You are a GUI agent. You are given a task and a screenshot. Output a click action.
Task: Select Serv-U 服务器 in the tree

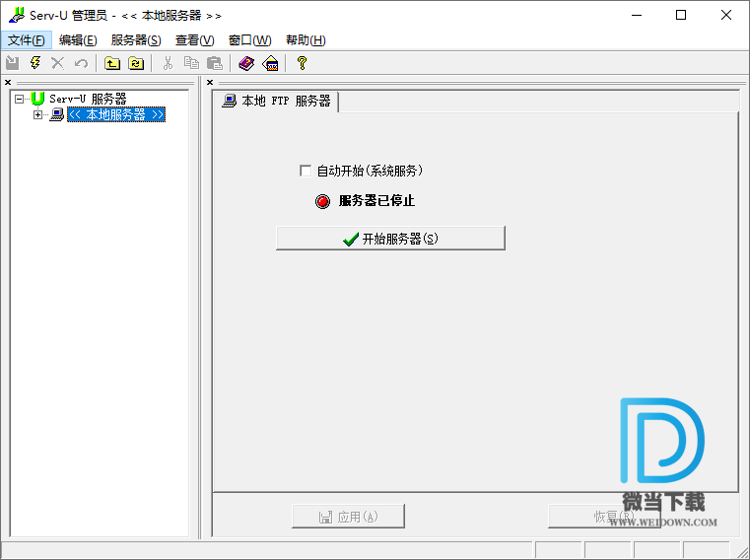pos(88,99)
